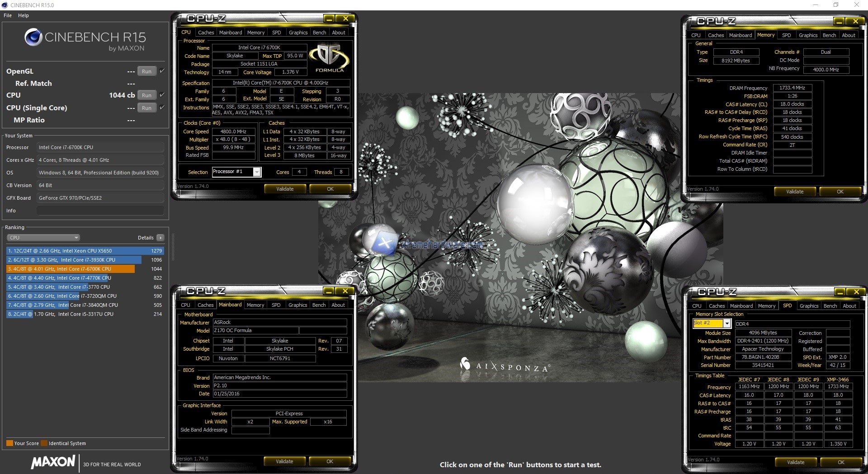Open the Processor #1 selection dropdown
868x474 pixels.
(257, 172)
